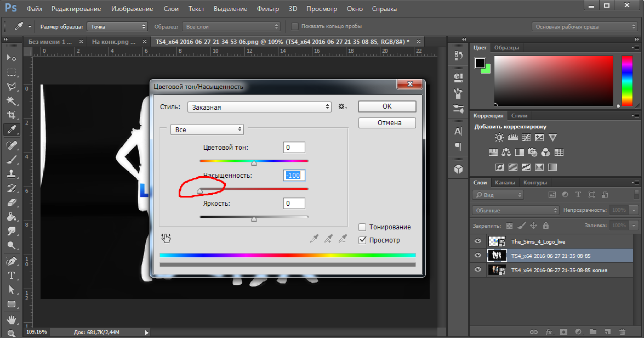The image size is (644, 338).
Task: Click the Яркость slider handle
Action: [x=254, y=219]
